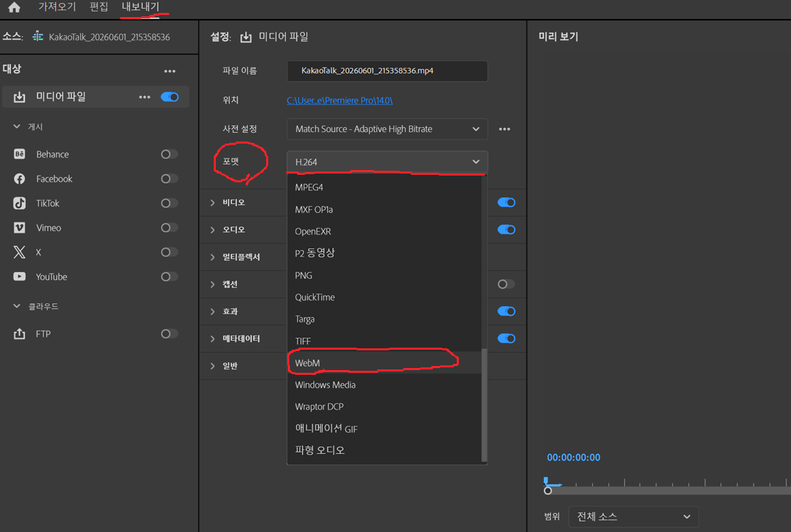Image resolution: width=791 pixels, height=532 pixels.
Task: Choose TIFF format
Action: 385,341
